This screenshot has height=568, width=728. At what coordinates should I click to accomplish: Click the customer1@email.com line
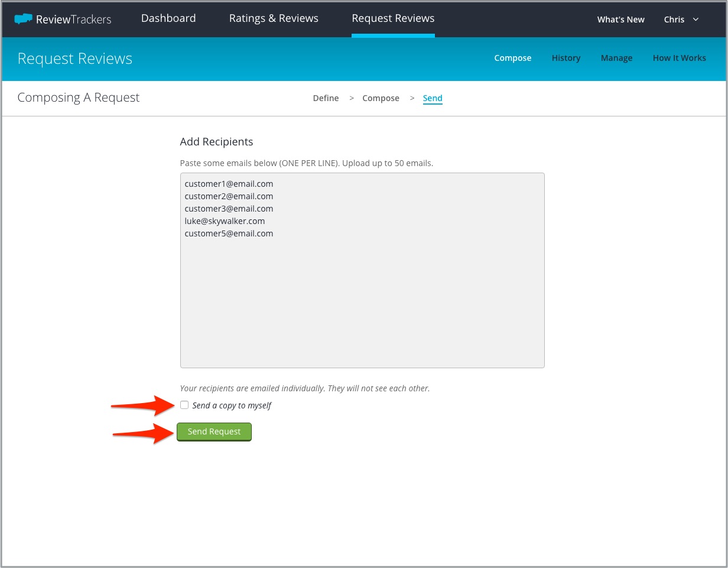tap(229, 184)
